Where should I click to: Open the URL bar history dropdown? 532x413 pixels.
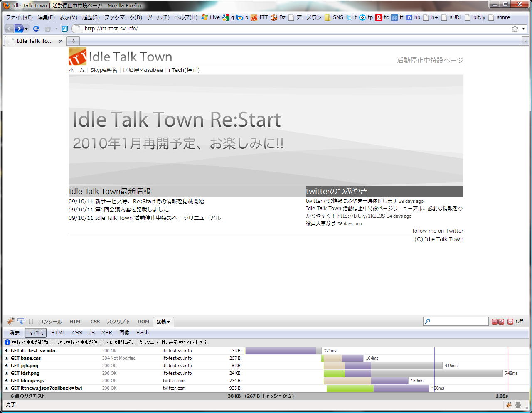pyautogui.click(x=524, y=29)
